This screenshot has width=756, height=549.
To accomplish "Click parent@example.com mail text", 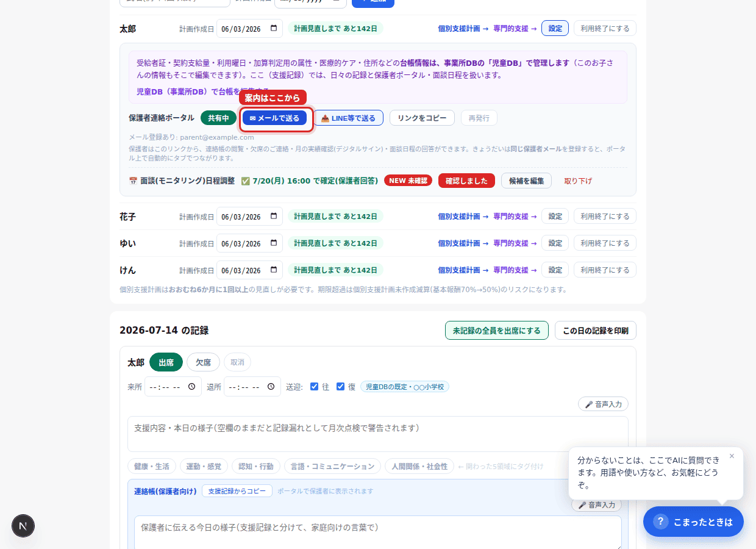I will [x=216, y=137].
